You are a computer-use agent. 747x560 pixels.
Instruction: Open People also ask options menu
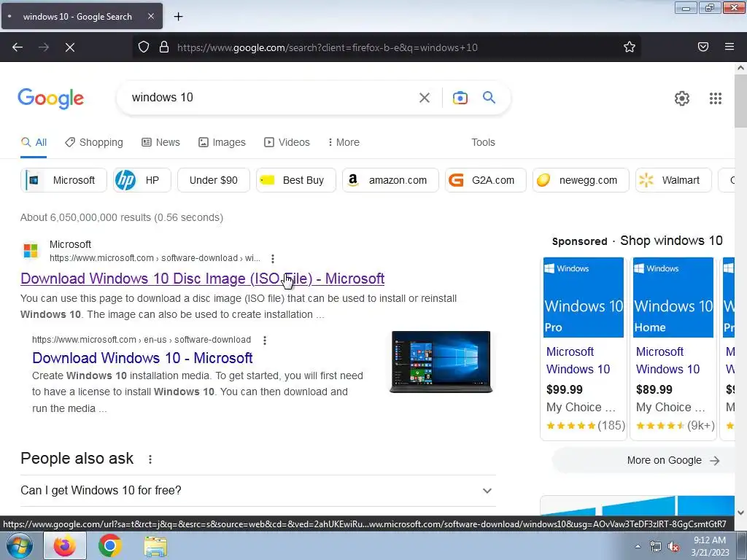click(150, 459)
